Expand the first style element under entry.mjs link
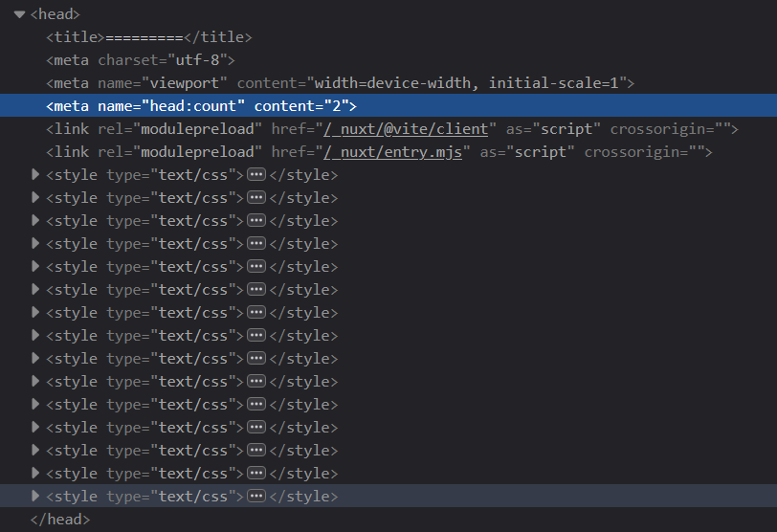The width and height of the screenshot is (777, 532). tap(35, 174)
